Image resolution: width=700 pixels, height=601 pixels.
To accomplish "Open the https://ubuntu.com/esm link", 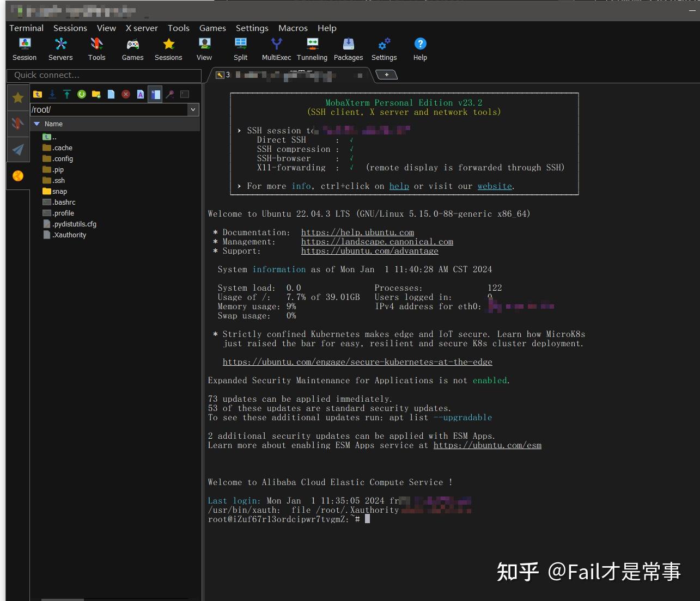I will point(488,445).
